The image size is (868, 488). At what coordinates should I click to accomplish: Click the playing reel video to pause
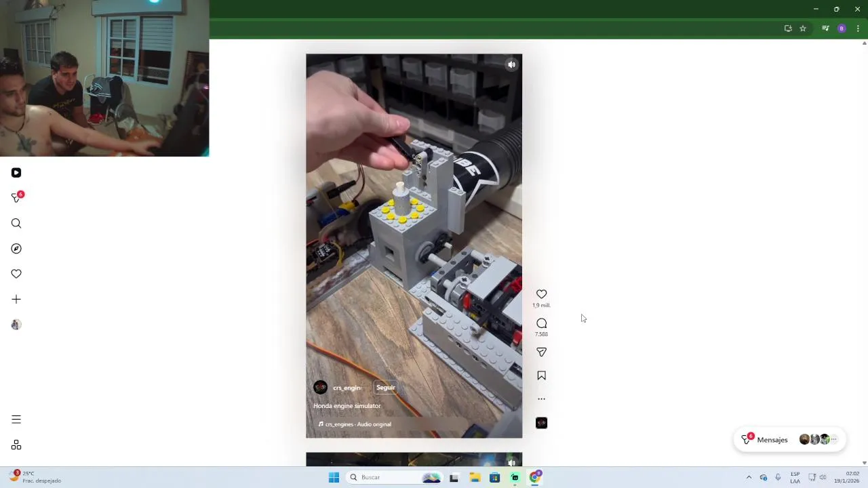tap(414, 246)
